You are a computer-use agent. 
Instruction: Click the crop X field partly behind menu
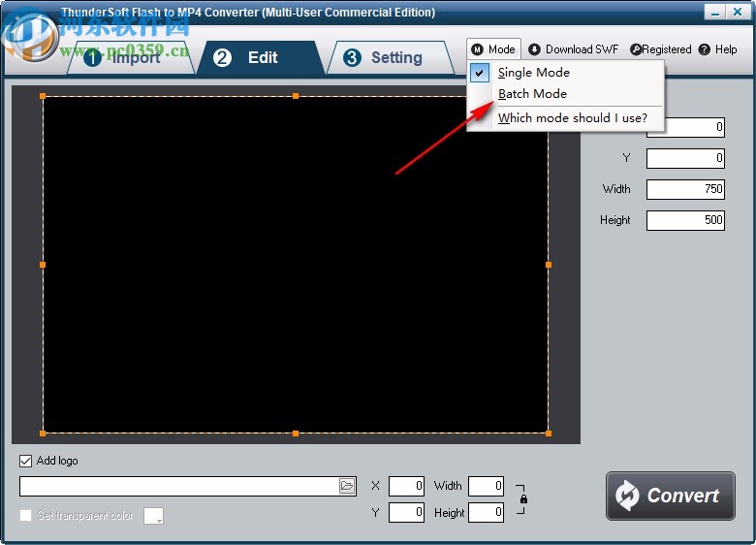[695, 127]
